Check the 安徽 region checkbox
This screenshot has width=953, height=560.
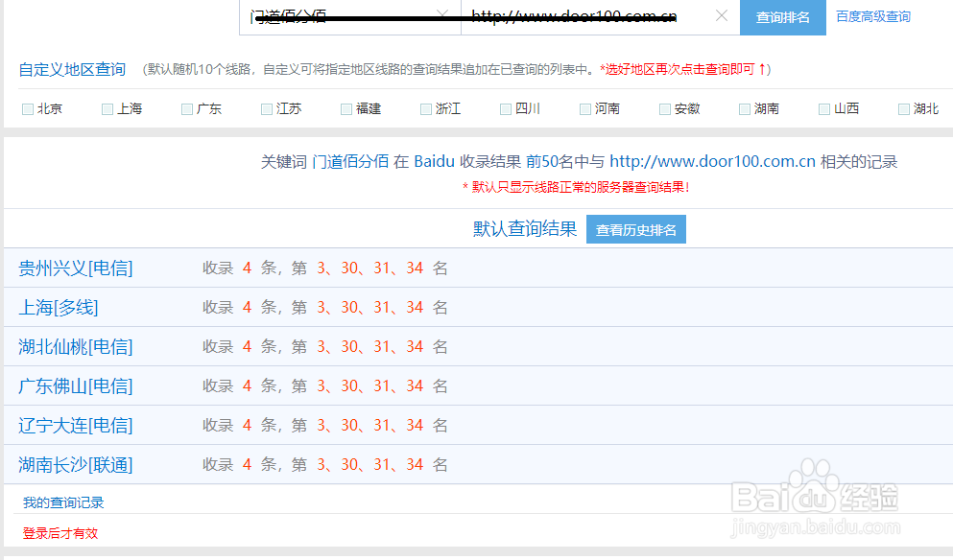tap(664, 109)
